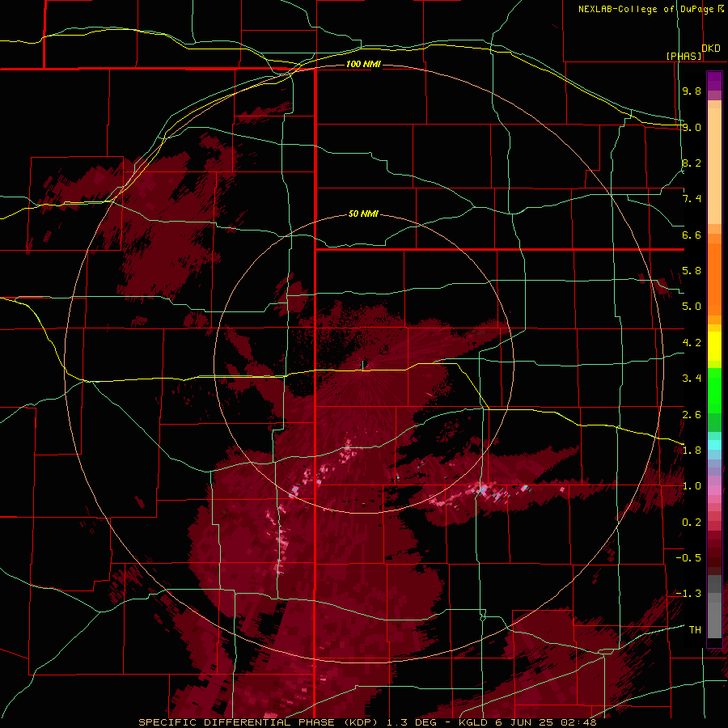Click the DKD label above the color scale

point(711,49)
